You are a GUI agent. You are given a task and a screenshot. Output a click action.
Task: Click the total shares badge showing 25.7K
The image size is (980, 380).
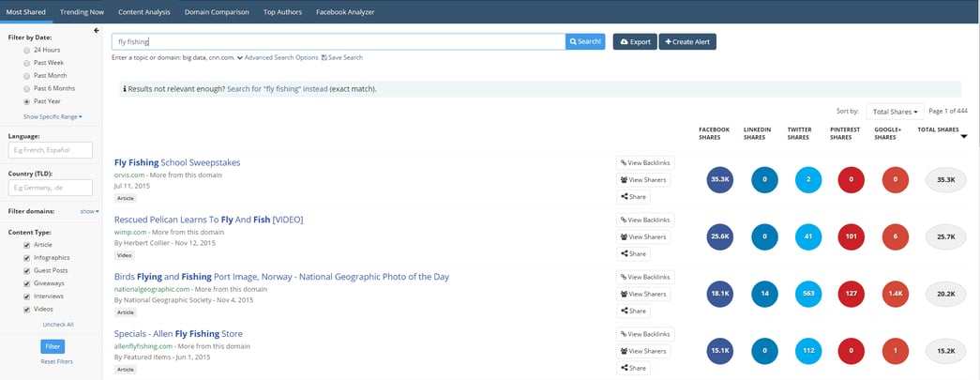[x=945, y=236]
